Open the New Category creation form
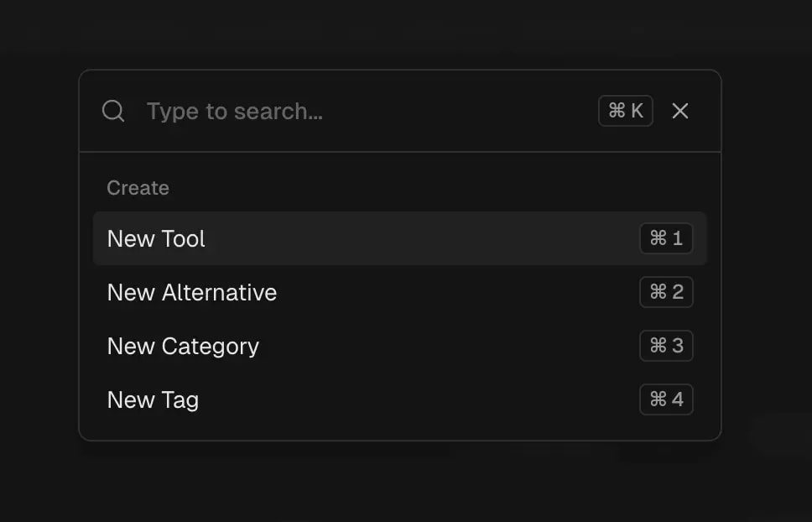This screenshot has height=522, width=812. pyautogui.click(x=183, y=346)
